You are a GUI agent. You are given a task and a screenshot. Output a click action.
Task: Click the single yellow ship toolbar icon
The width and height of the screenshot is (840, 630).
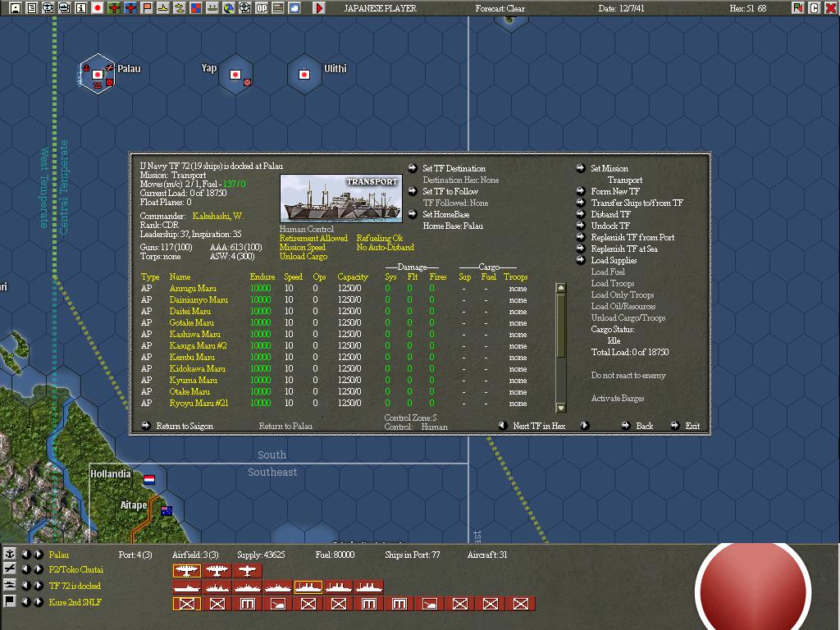[x=163, y=8]
